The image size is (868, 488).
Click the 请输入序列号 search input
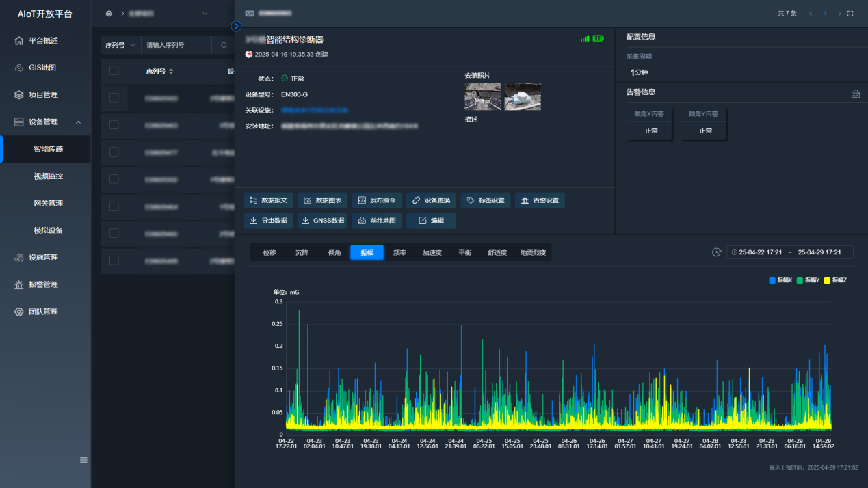click(176, 45)
